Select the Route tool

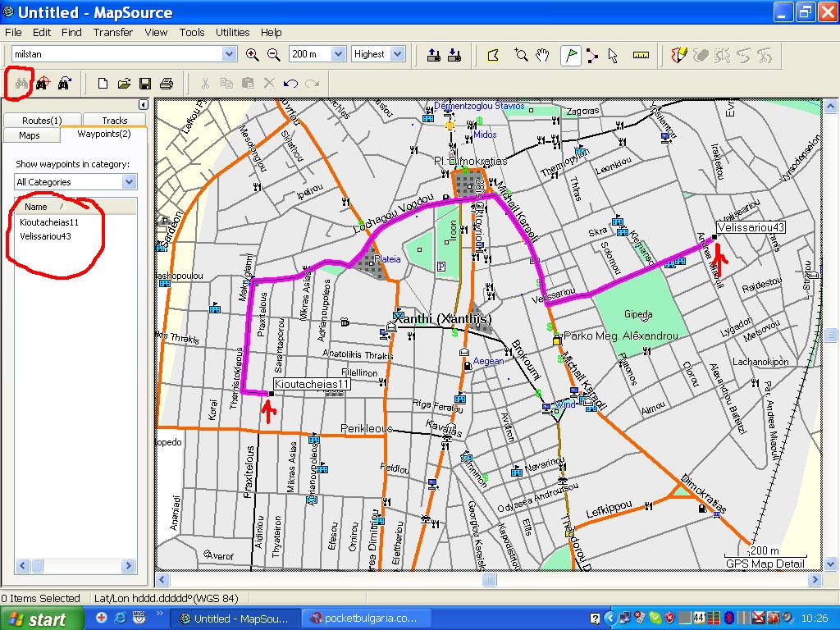[591, 55]
